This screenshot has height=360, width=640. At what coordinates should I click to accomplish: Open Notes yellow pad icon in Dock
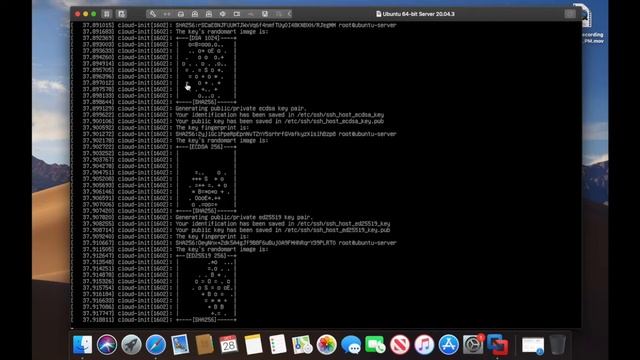[253, 345]
